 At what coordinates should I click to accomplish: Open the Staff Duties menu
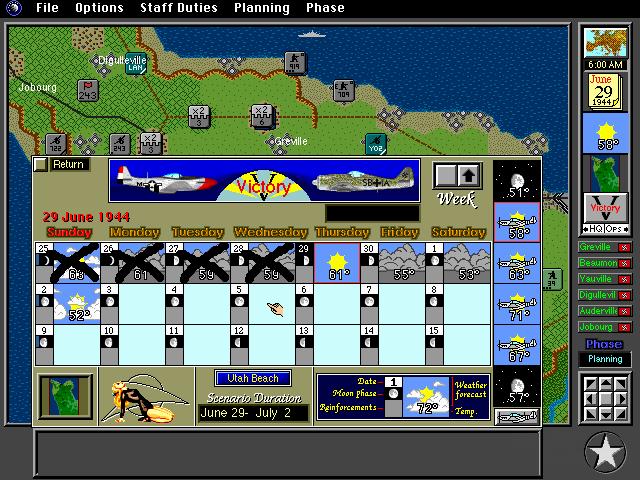[179, 8]
